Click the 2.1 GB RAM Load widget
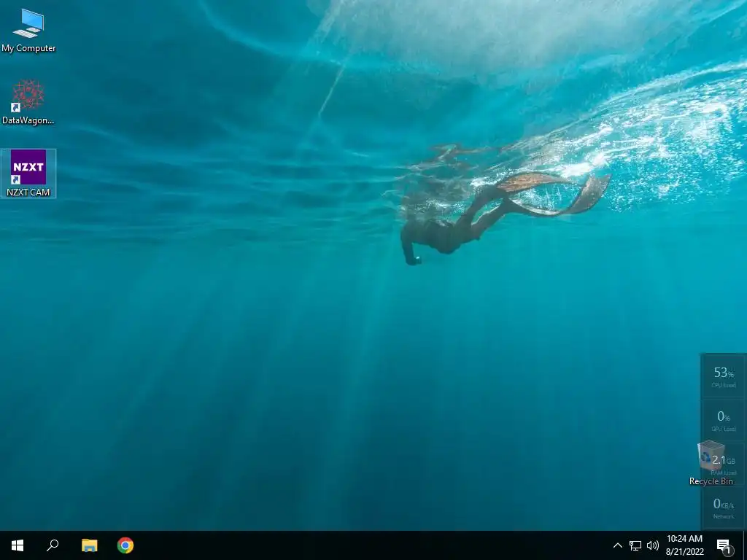The height and width of the screenshot is (560, 747). point(723,464)
